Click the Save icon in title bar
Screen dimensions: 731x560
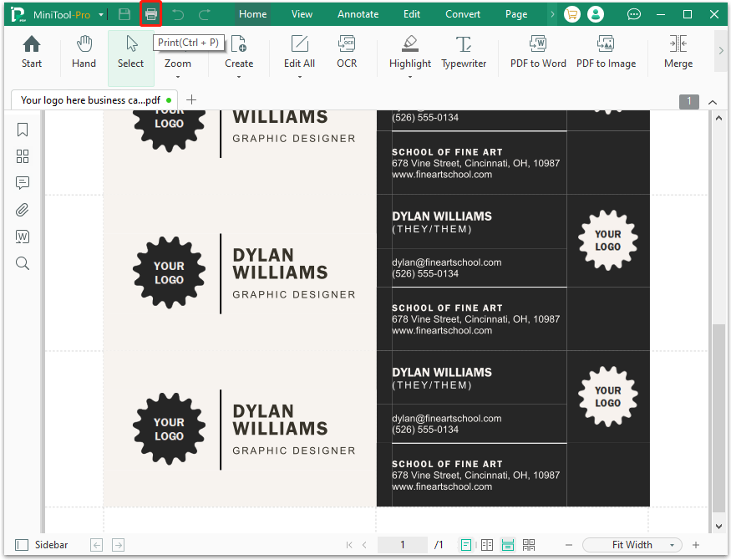click(x=124, y=14)
